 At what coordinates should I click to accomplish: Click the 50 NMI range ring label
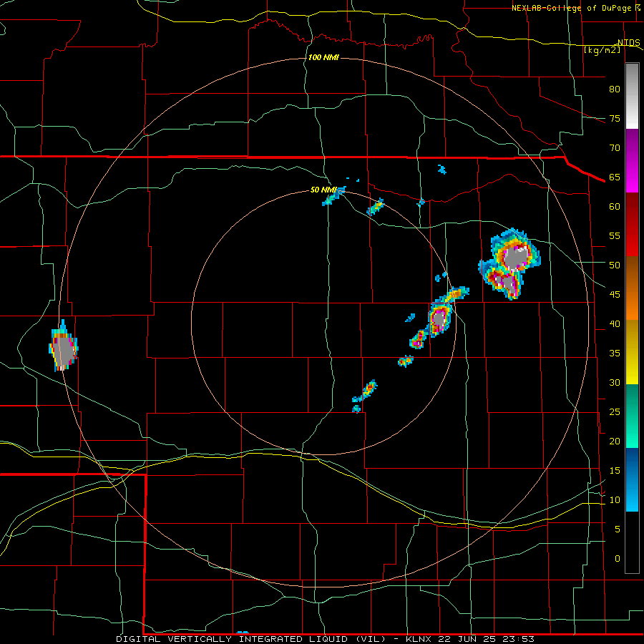point(323,190)
